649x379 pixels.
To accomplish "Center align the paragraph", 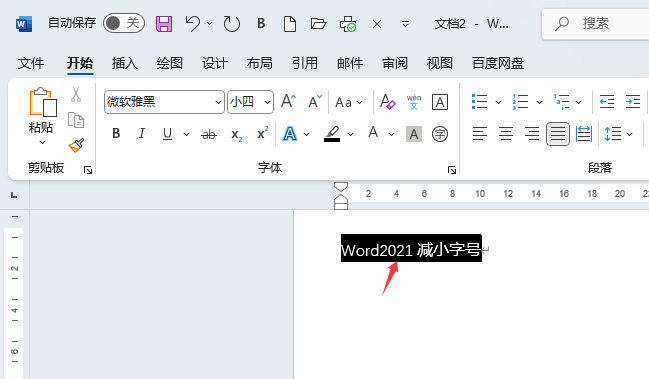I will pyautogui.click(x=506, y=134).
